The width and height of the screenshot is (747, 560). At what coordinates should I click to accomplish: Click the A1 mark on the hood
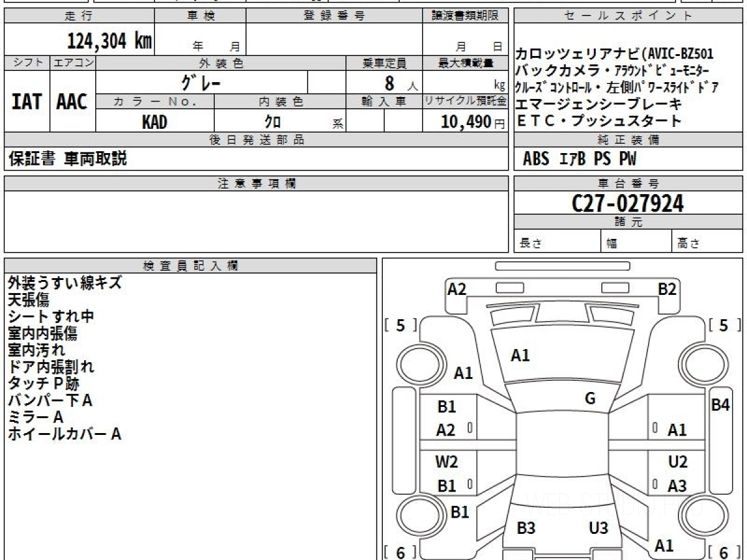(520, 355)
